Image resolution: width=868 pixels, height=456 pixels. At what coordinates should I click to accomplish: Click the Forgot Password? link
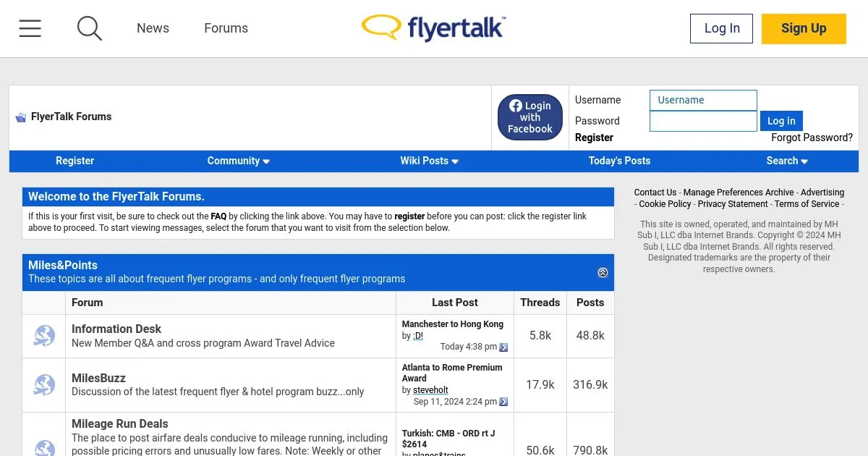(812, 138)
